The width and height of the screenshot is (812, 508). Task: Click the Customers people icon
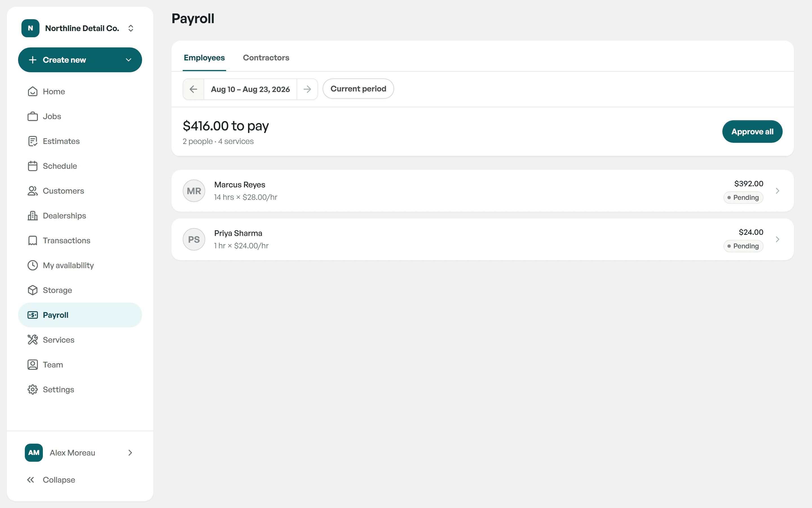tap(32, 191)
